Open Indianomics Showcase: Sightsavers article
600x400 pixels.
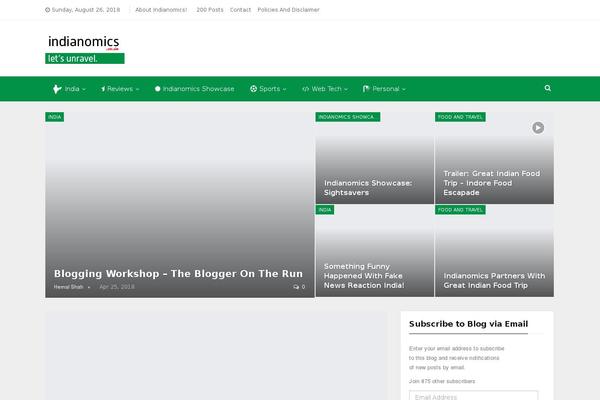(x=368, y=188)
